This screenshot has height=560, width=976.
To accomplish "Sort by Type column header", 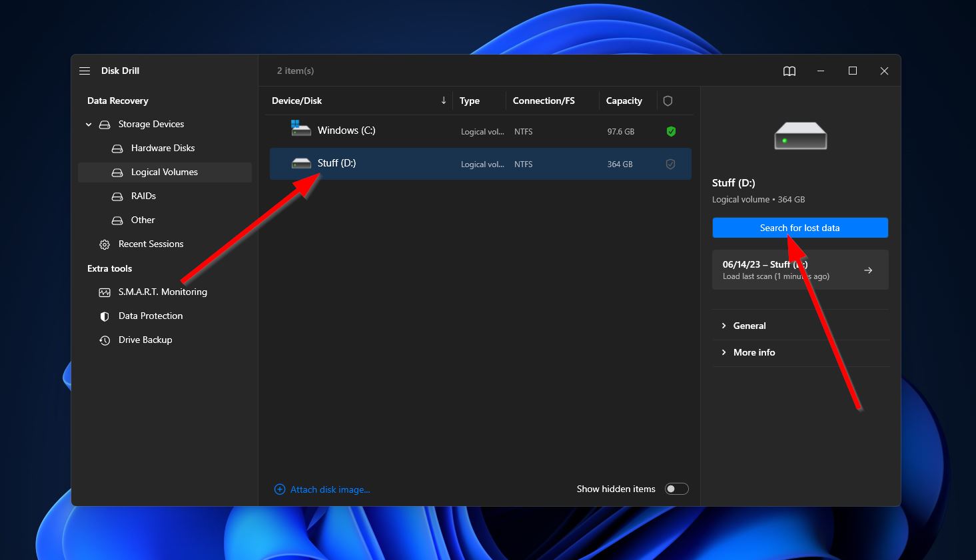I will 470,101.
